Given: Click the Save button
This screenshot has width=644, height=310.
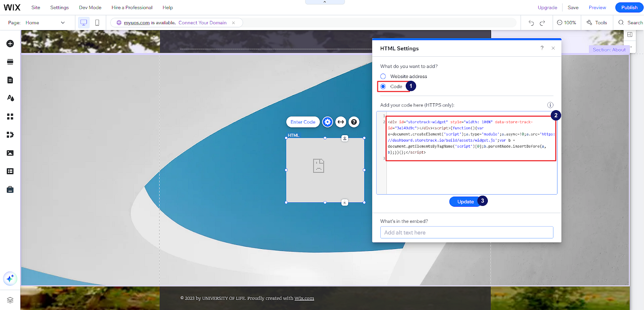Looking at the screenshot, I should 573,8.
